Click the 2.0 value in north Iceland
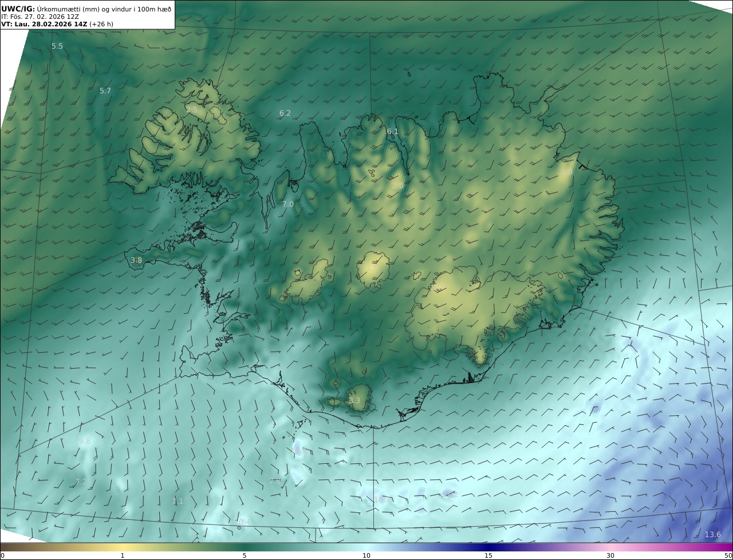 click(x=398, y=186)
